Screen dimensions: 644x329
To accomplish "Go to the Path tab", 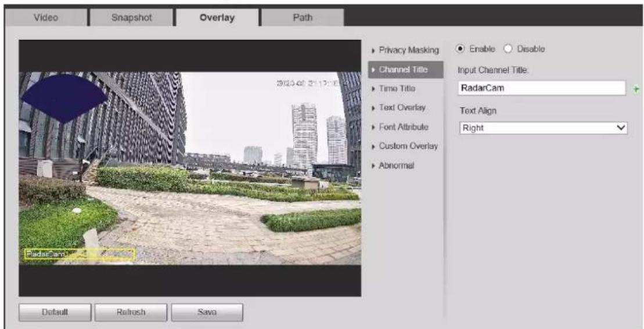I will point(303,17).
